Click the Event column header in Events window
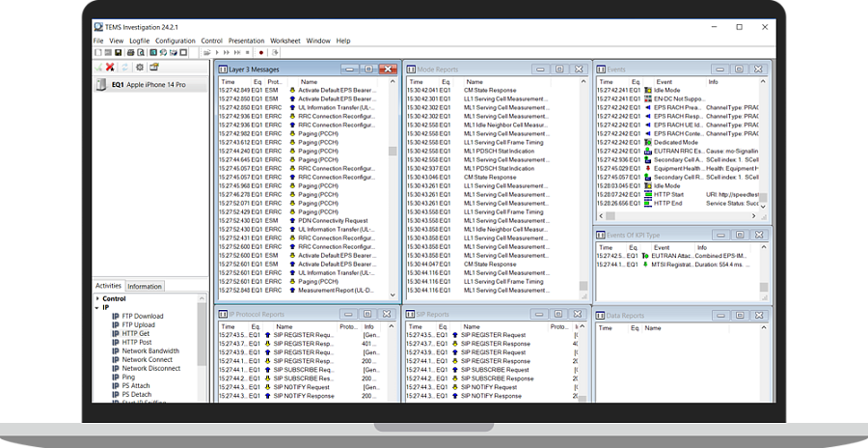Viewport: 868px width, 448px height. [664, 82]
